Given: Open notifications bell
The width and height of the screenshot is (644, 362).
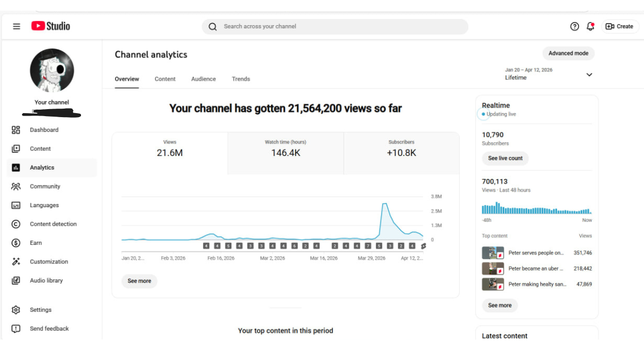Looking at the screenshot, I should coord(590,26).
